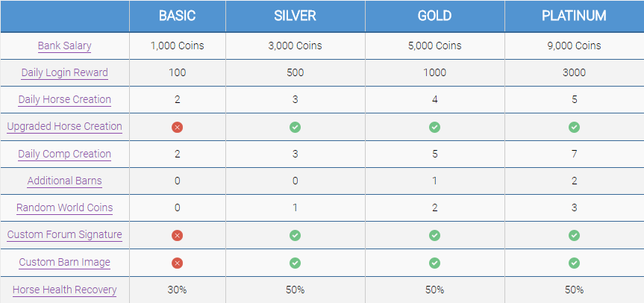Click the green check for Silver Upgraded Horse Creation
Screen dimensions: 644x303
[x=295, y=128]
